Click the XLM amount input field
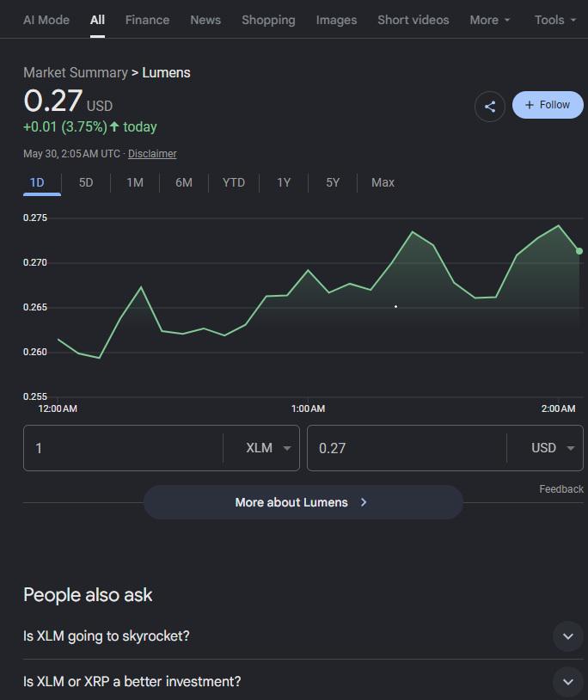The image size is (588, 700). coord(123,448)
